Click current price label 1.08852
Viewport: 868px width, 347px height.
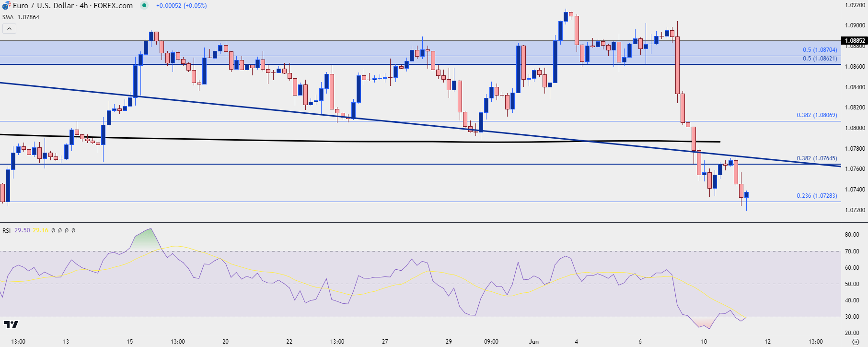point(855,41)
